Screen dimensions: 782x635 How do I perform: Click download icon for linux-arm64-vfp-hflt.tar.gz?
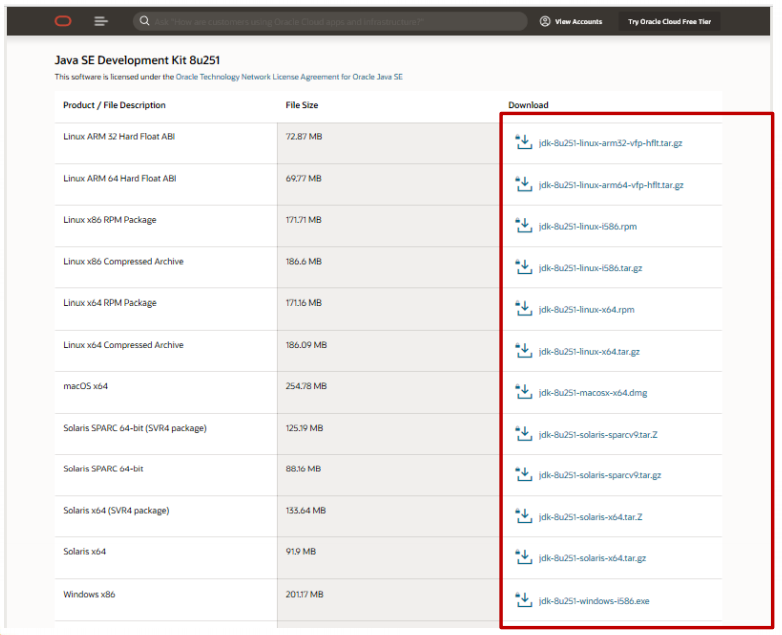pos(524,184)
